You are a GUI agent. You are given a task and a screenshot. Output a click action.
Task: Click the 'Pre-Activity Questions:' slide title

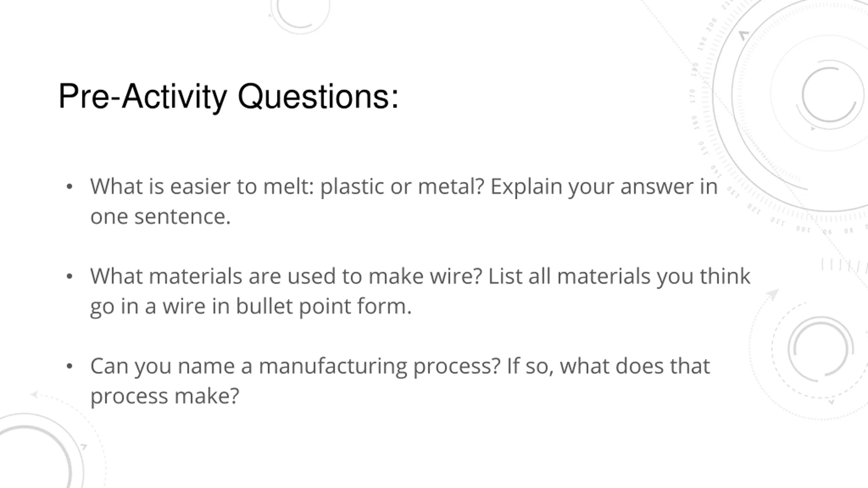point(229,97)
